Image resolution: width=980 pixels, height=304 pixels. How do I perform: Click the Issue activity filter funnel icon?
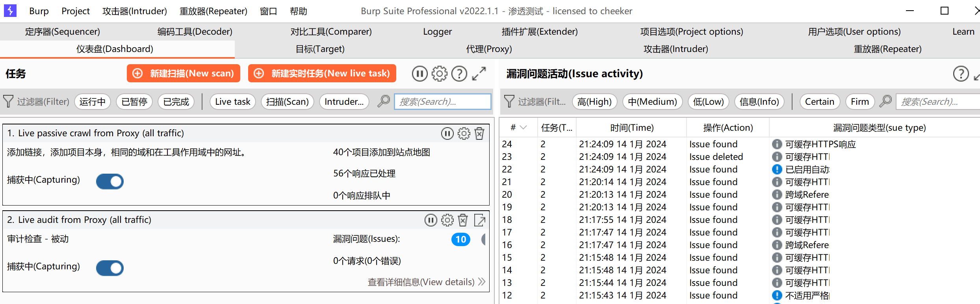point(509,102)
